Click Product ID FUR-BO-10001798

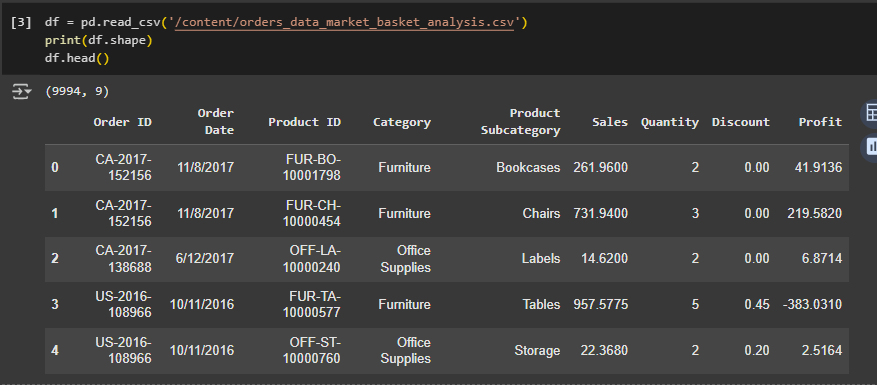point(312,167)
